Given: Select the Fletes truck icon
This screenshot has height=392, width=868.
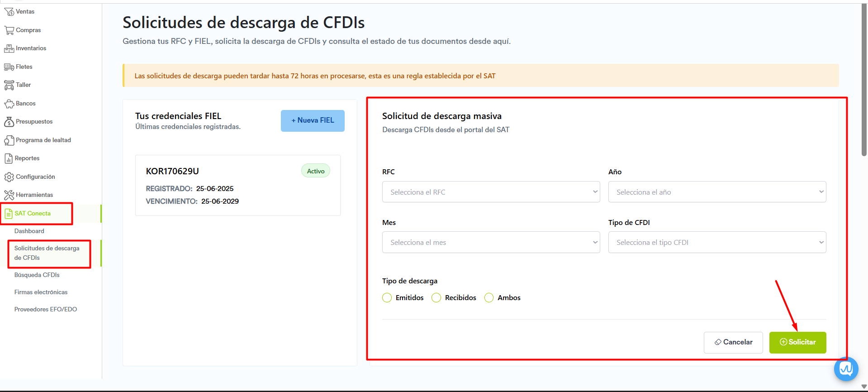Looking at the screenshot, I should pyautogui.click(x=9, y=67).
